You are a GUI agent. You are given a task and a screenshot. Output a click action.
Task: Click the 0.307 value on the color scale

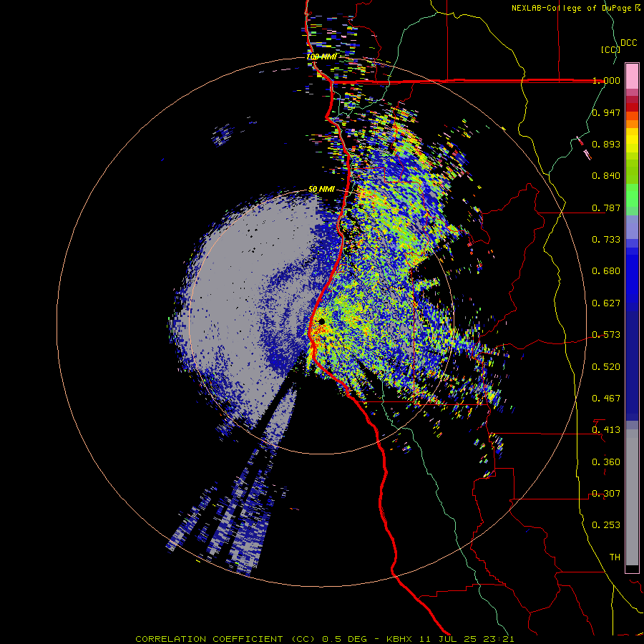coord(606,494)
